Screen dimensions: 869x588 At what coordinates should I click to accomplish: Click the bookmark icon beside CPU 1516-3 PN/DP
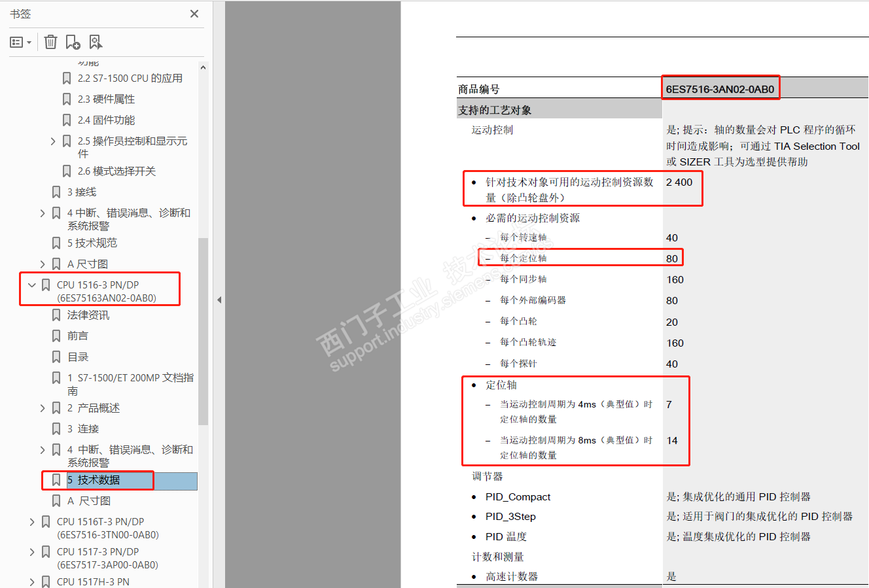[46, 285]
